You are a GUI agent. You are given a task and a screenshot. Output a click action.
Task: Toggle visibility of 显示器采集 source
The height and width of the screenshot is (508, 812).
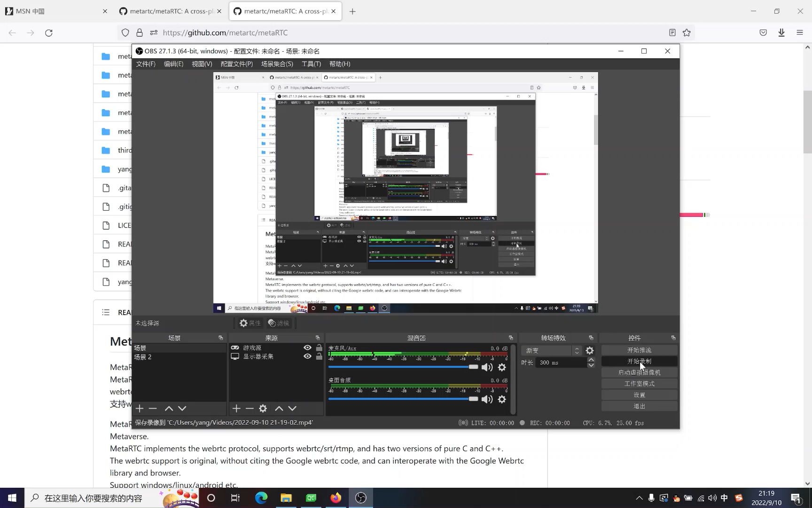(x=307, y=356)
